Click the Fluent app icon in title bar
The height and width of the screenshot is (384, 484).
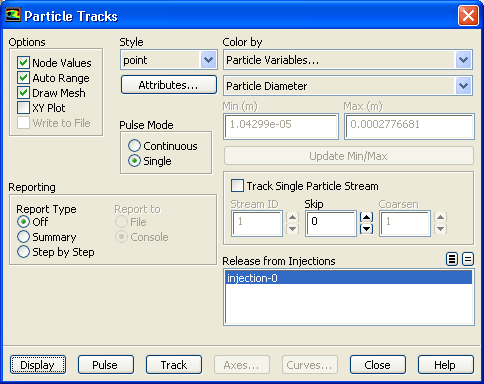13,15
